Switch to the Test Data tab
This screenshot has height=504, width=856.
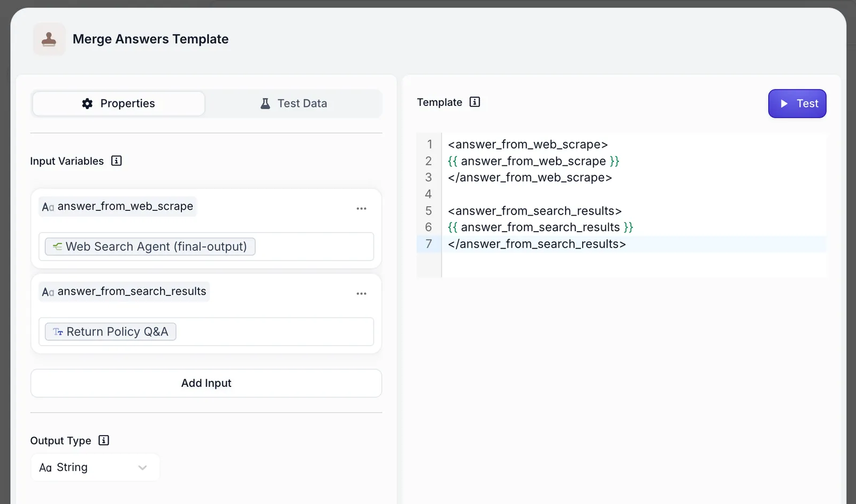294,103
